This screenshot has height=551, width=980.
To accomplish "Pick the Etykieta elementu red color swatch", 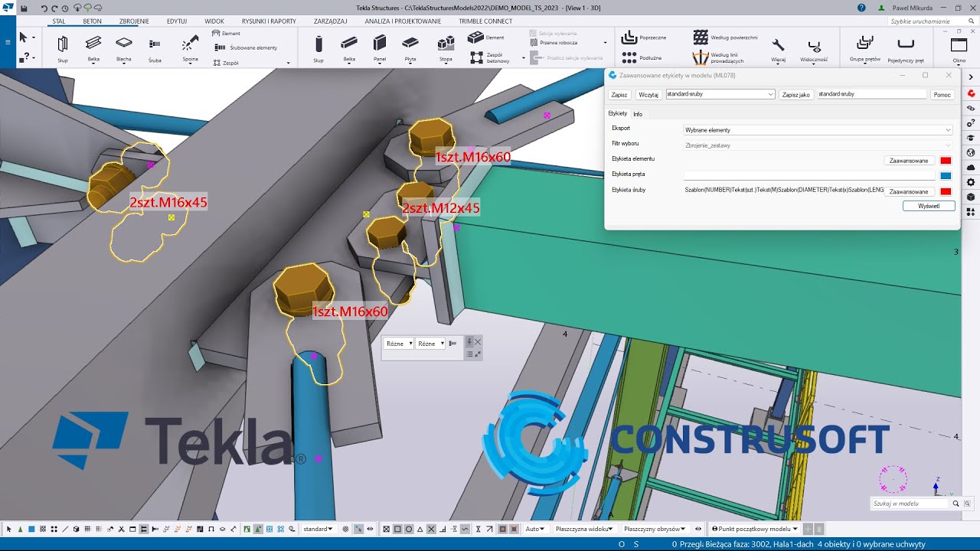I will tap(946, 161).
